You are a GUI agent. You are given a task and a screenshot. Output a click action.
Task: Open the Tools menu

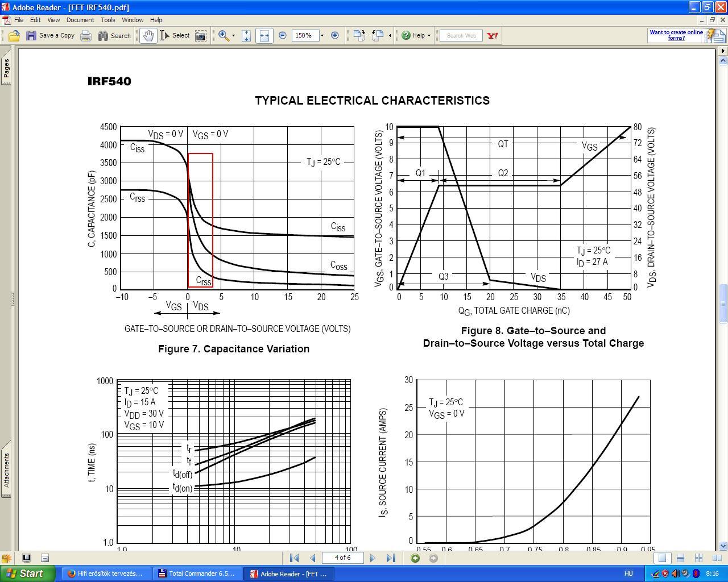(x=108, y=20)
